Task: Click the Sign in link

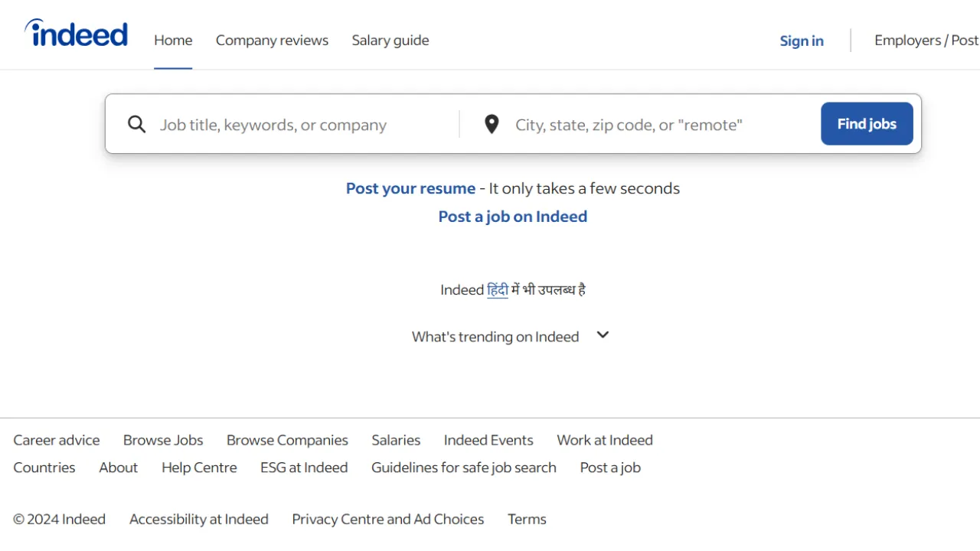Action: coord(802,41)
